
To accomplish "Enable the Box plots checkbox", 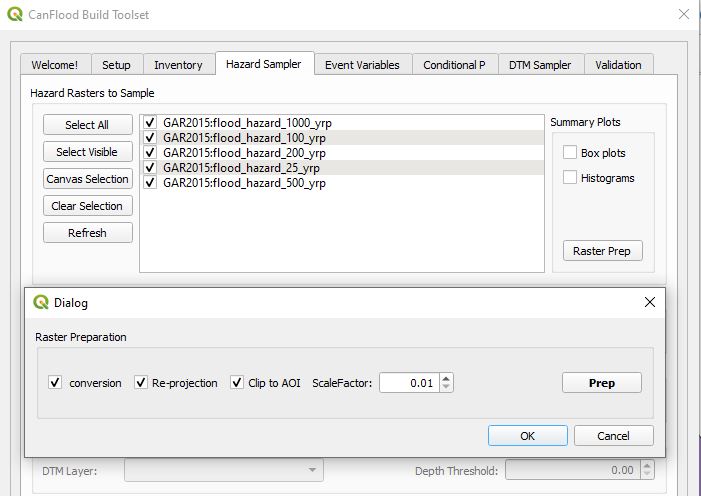I will tap(570, 153).
